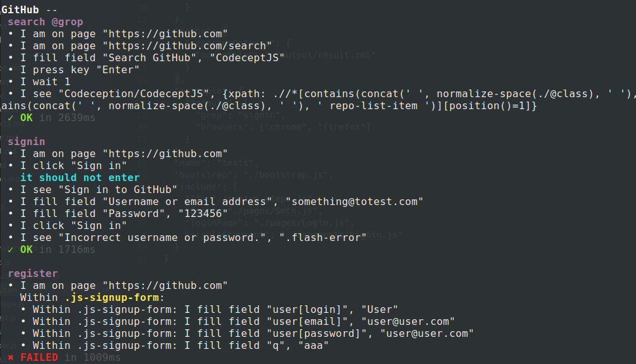
Task: Select the "register" test title
Action: pyautogui.click(x=32, y=274)
